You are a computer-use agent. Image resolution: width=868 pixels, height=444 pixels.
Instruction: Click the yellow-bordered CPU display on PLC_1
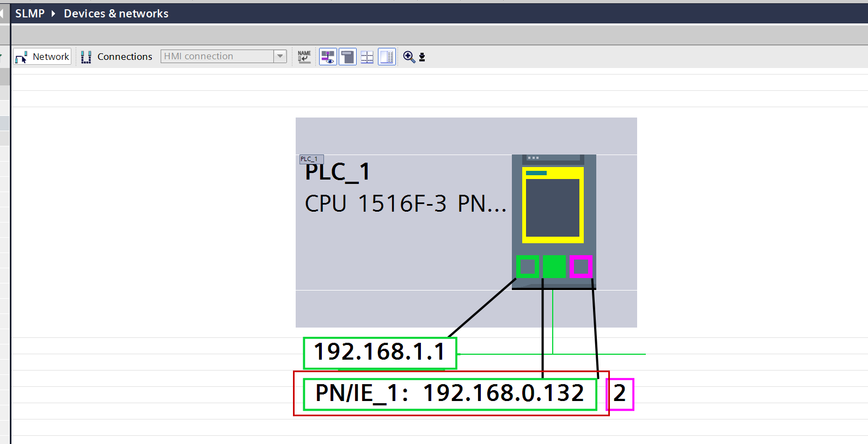(553, 206)
